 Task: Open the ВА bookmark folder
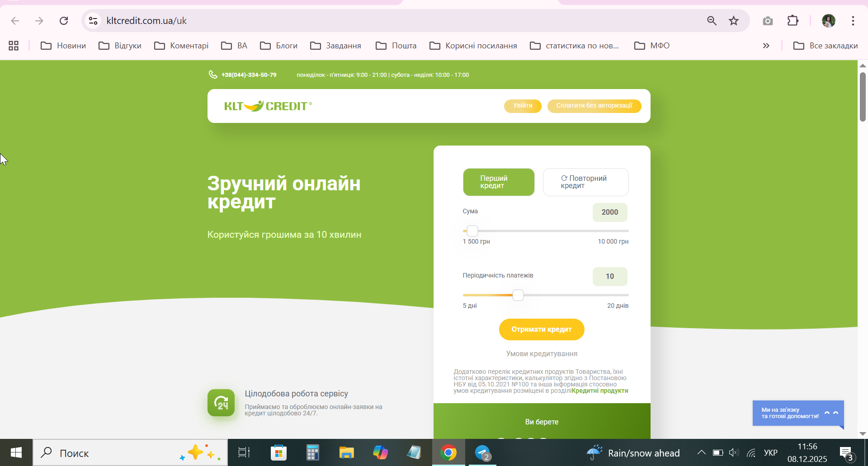(x=234, y=46)
